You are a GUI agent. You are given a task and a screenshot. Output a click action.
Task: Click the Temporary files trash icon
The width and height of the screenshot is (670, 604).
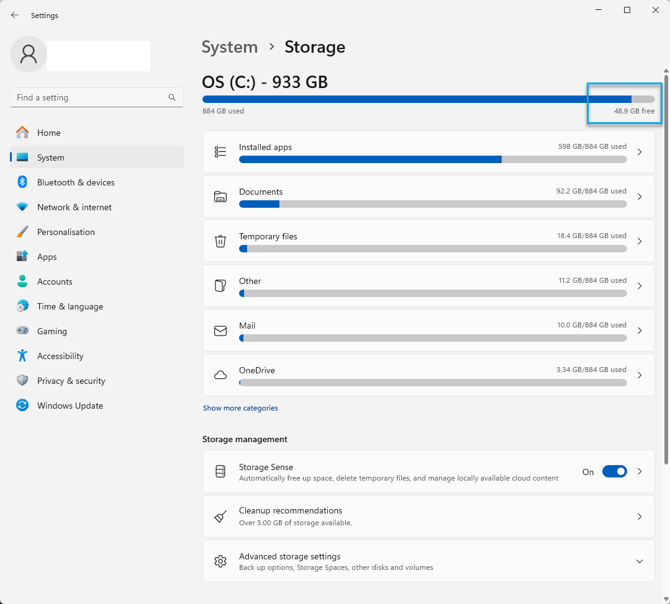220,241
